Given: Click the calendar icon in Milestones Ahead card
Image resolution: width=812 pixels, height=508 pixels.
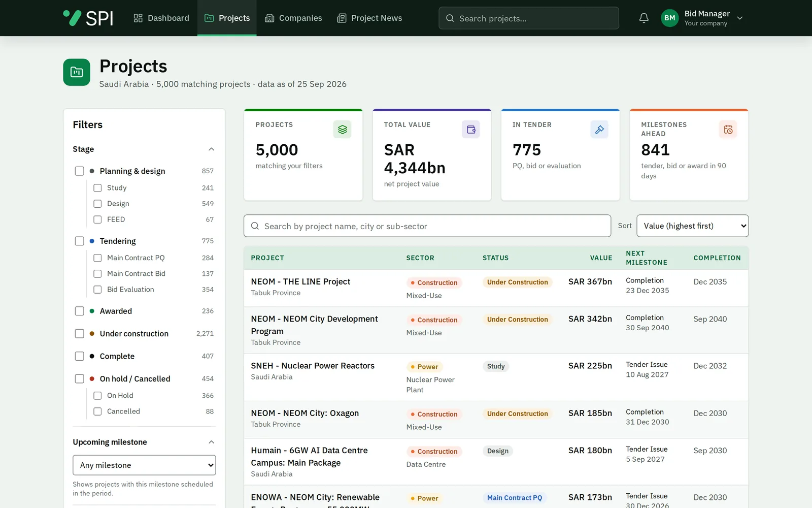Looking at the screenshot, I should coord(728,130).
